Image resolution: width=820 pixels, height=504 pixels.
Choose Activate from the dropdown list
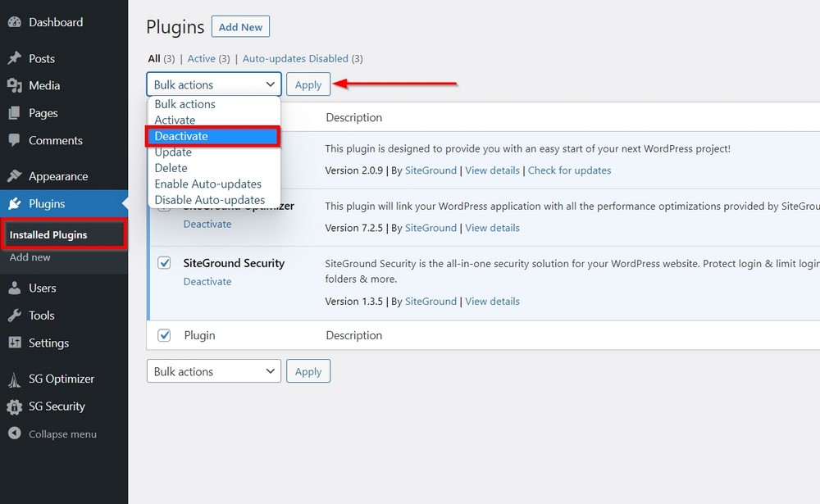coord(214,120)
